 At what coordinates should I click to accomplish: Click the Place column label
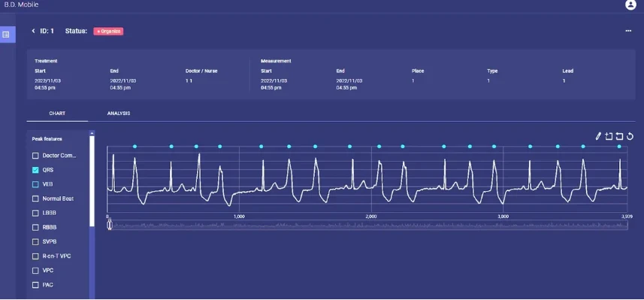[418, 71]
